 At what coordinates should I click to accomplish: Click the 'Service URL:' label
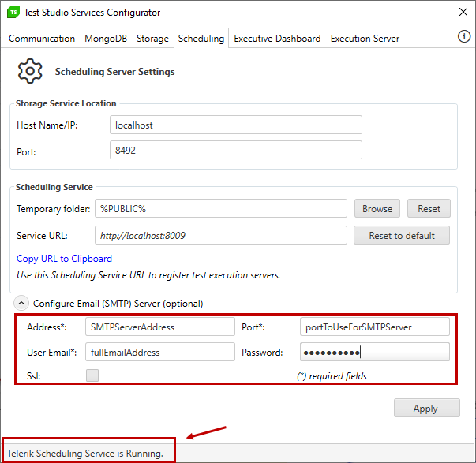point(42,236)
